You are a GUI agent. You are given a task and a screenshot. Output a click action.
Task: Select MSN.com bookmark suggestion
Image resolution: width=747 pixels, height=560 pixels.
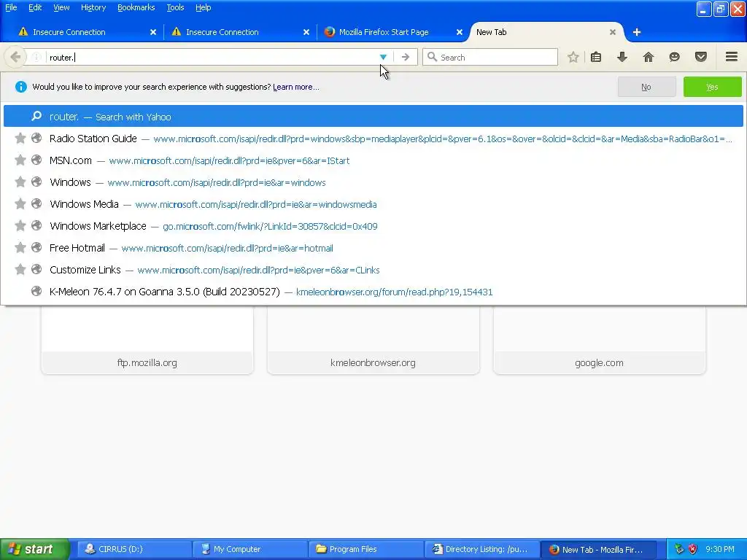click(x=373, y=160)
